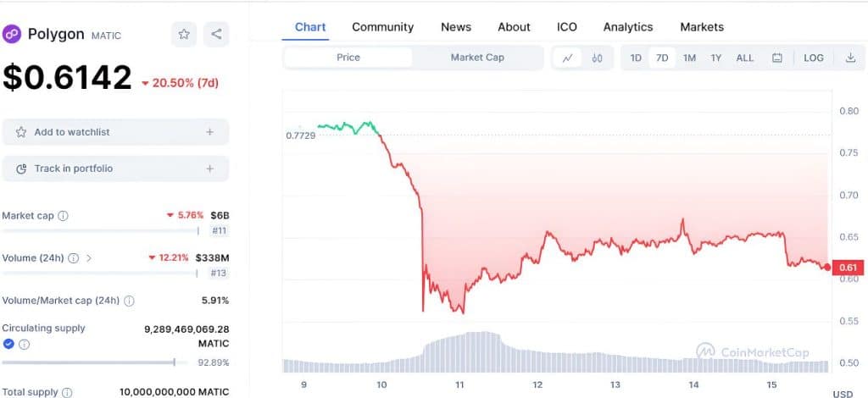Go to the Markets tab
The image size is (868, 398).
point(702,27)
